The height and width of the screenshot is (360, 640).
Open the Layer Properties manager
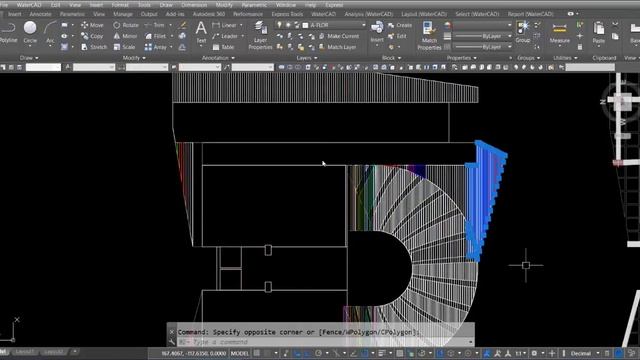(260, 36)
